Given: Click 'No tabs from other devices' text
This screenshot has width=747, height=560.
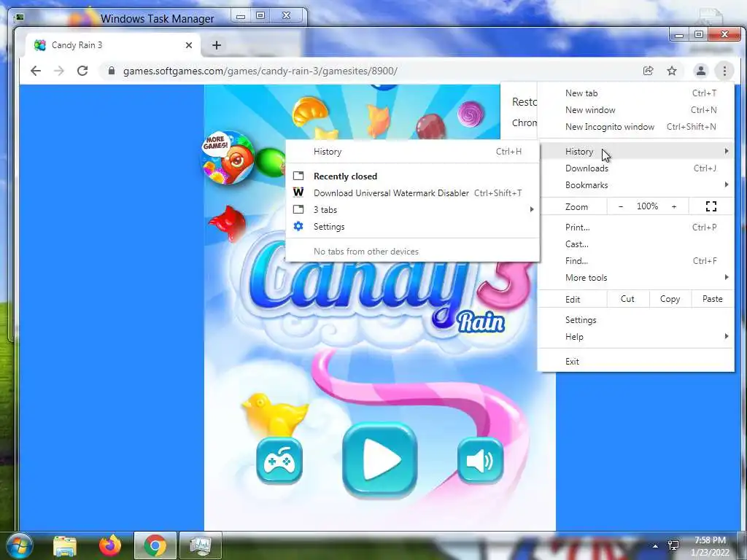Looking at the screenshot, I should (366, 252).
